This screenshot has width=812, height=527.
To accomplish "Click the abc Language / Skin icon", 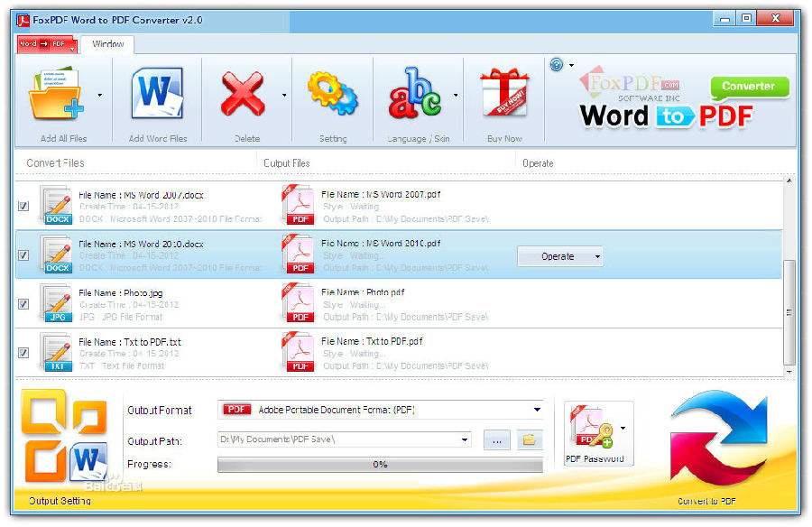I will coord(415,93).
